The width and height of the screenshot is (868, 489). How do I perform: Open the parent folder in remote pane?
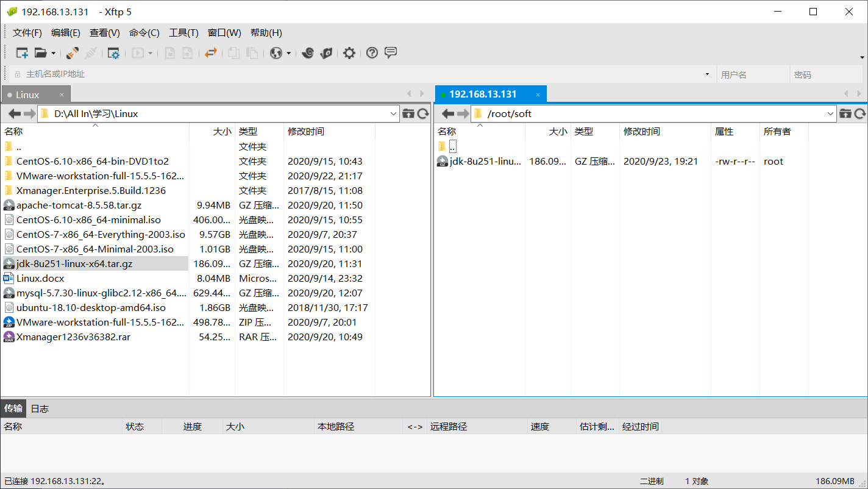[452, 146]
